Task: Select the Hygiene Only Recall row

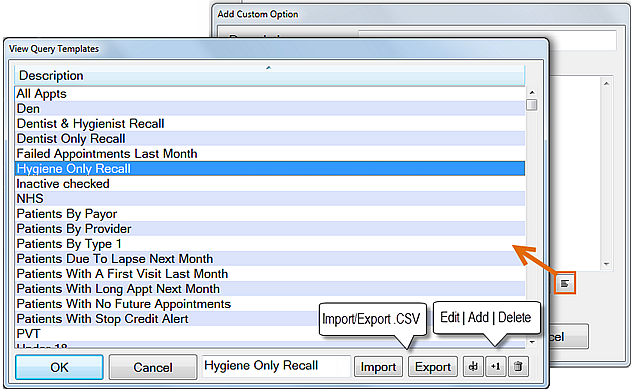Action: tap(270, 169)
